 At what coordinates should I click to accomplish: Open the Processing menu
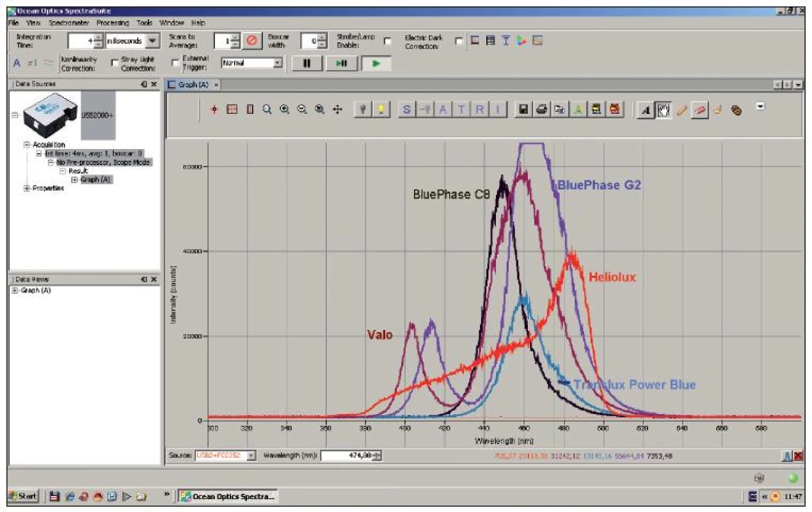[113, 22]
